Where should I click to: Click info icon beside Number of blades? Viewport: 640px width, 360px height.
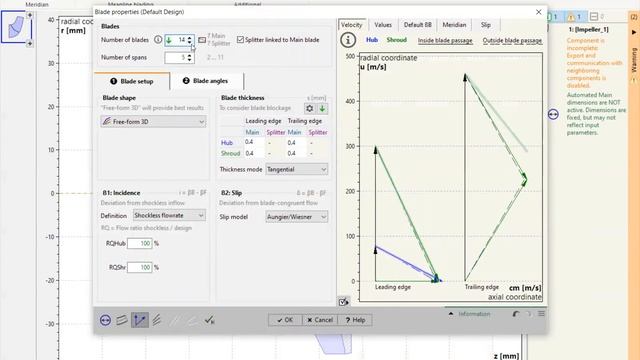[158, 40]
